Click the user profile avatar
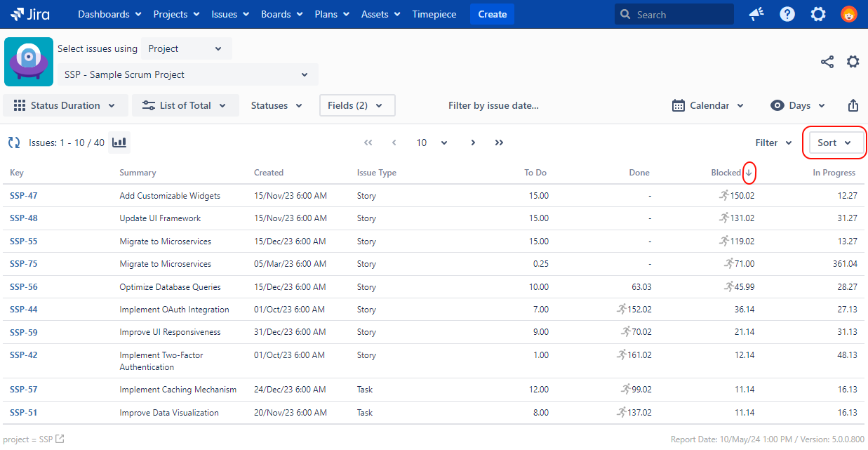 tap(849, 14)
